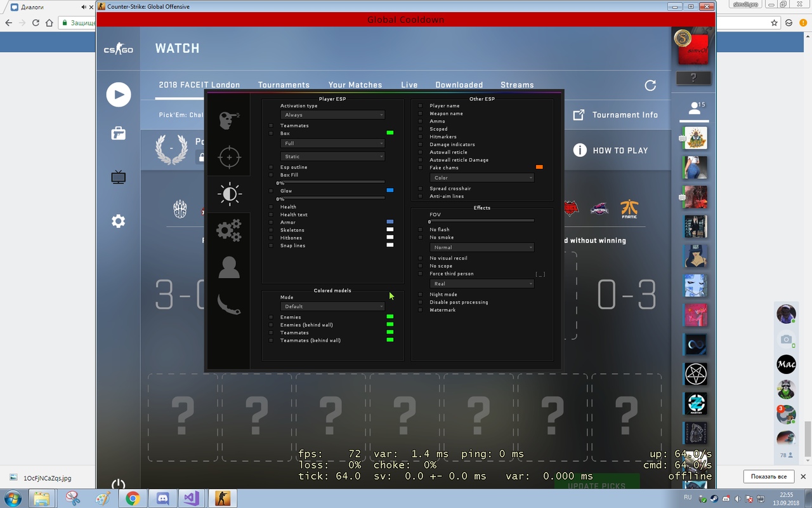Open the friends list icon showing 15
812x508 pixels.
pyautogui.click(x=696, y=109)
